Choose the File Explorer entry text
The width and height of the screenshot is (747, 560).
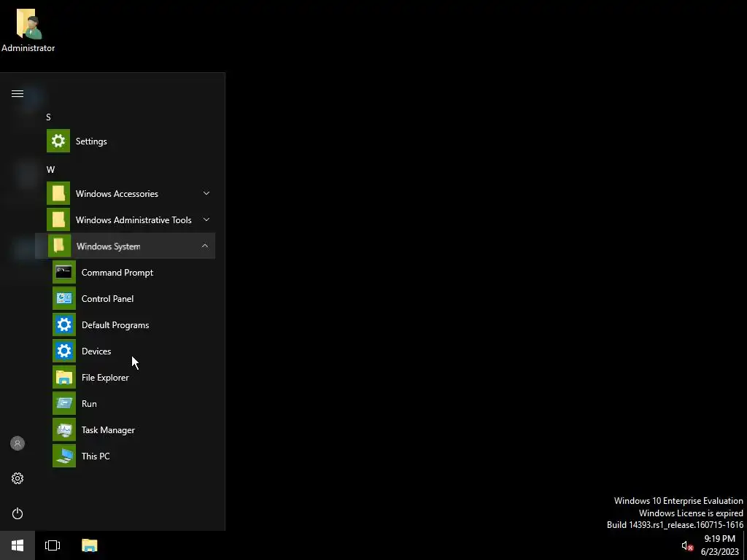tap(105, 377)
